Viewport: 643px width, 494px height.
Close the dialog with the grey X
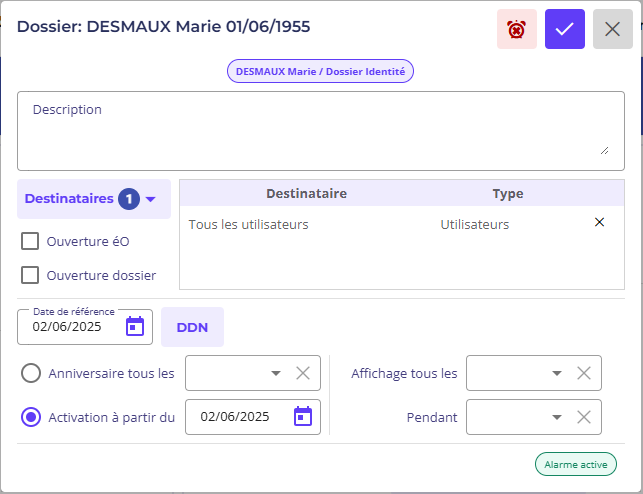coord(613,29)
